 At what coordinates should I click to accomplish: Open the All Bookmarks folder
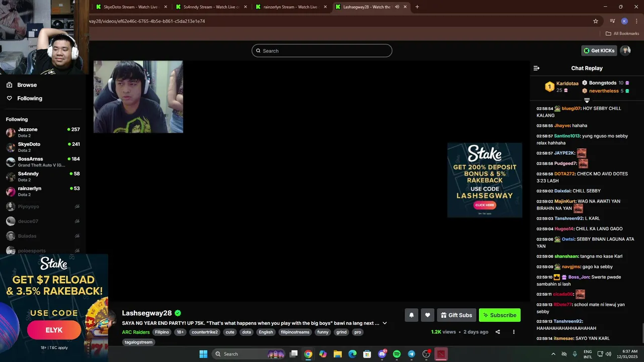(622, 34)
